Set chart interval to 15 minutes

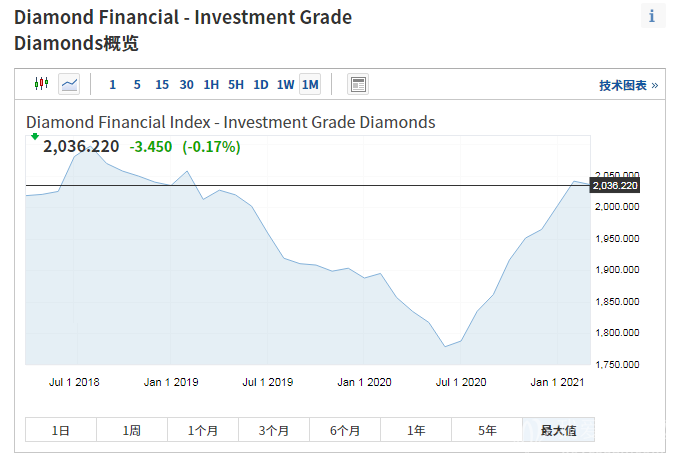point(162,85)
